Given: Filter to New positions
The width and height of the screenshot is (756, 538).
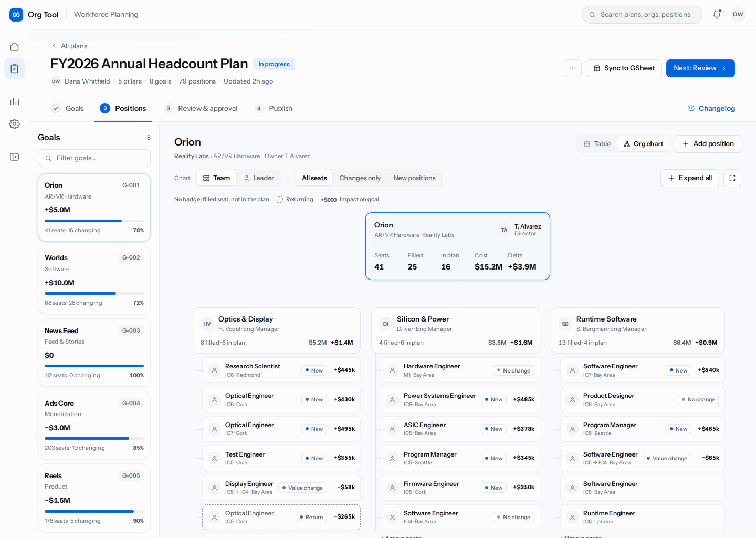Looking at the screenshot, I should (415, 178).
